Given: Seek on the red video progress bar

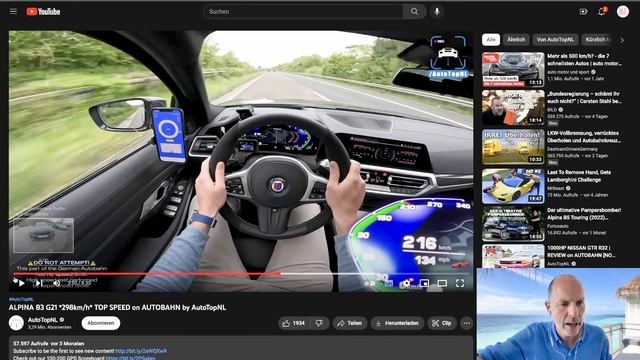Looking at the screenshot, I should (243, 274).
